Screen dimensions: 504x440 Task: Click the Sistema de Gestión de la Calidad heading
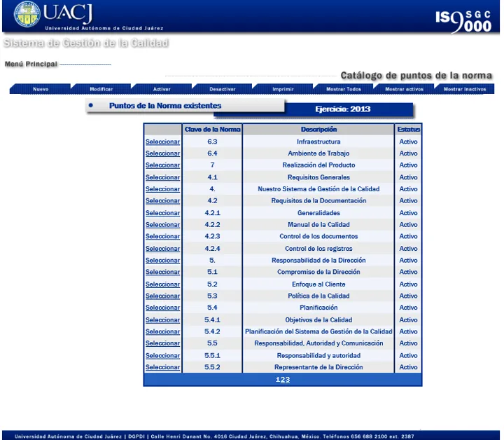(x=86, y=43)
